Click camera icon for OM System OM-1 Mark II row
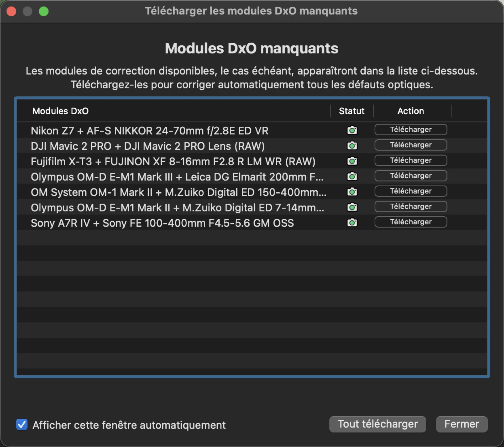 352,192
